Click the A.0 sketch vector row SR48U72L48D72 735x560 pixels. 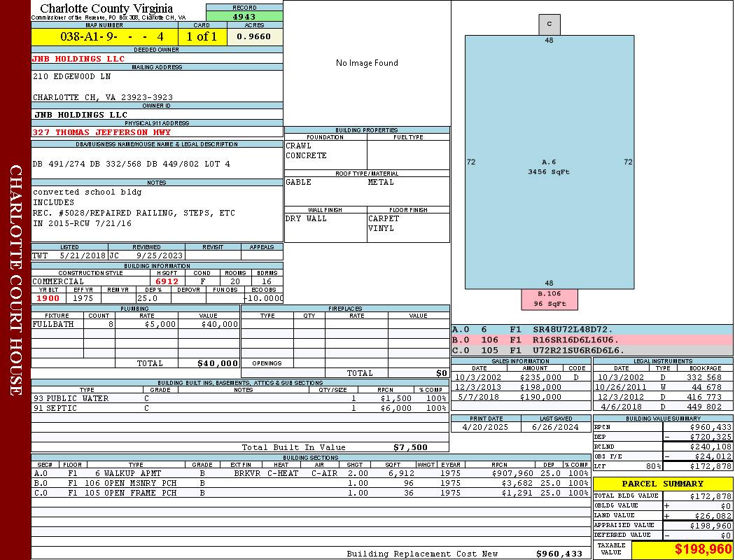tap(592, 330)
